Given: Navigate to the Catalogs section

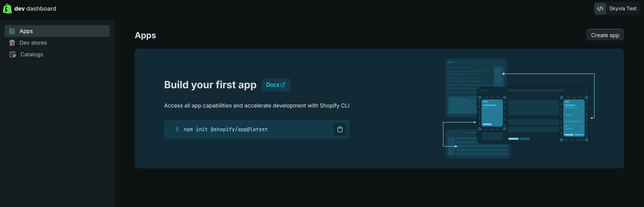Looking at the screenshot, I should click(31, 54).
